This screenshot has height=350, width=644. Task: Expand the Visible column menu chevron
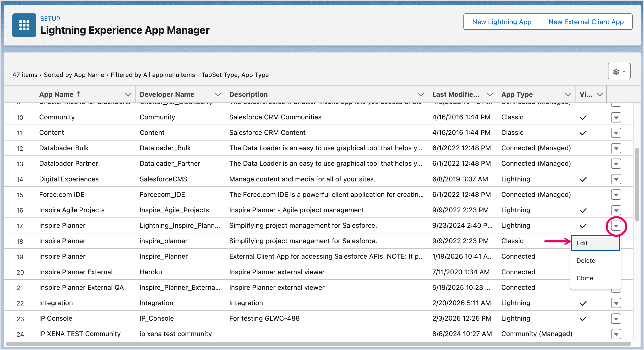pos(599,94)
